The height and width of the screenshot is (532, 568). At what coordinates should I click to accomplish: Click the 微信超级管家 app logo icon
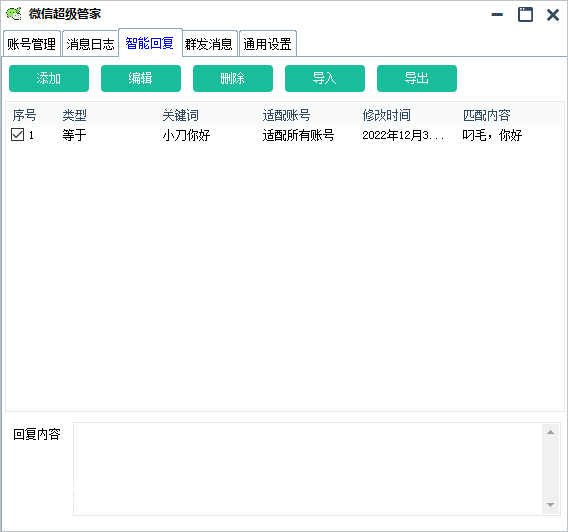coord(14,14)
